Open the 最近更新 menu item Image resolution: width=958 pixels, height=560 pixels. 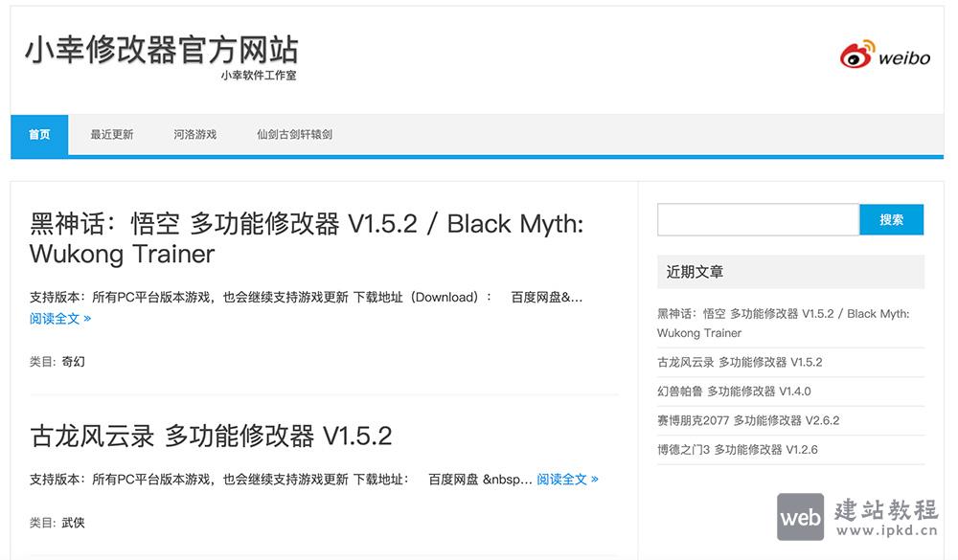click(x=112, y=134)
